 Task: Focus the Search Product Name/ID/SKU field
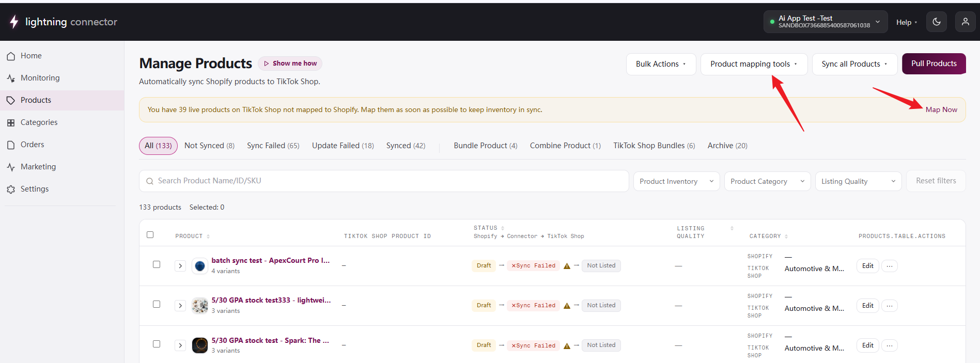(x=384, y=181)
